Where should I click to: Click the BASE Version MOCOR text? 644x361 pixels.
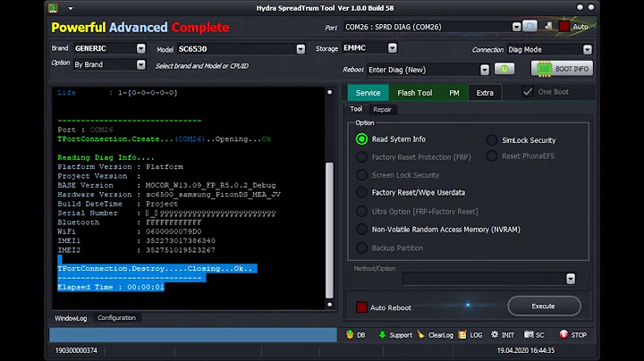(x=210, y=186)
